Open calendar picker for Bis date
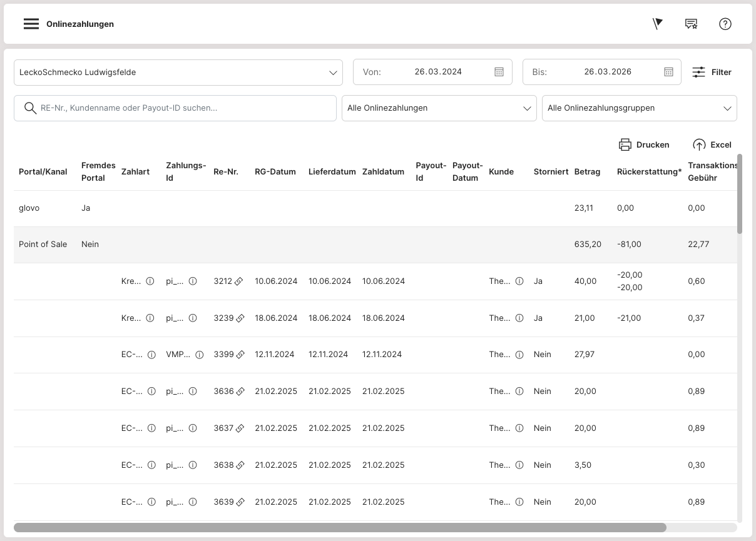 668,72
